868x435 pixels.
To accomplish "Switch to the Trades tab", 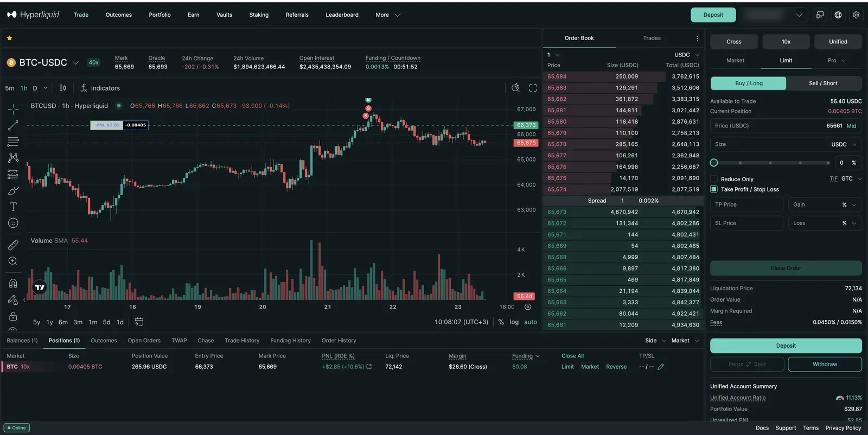I will [x=652, y=39].
